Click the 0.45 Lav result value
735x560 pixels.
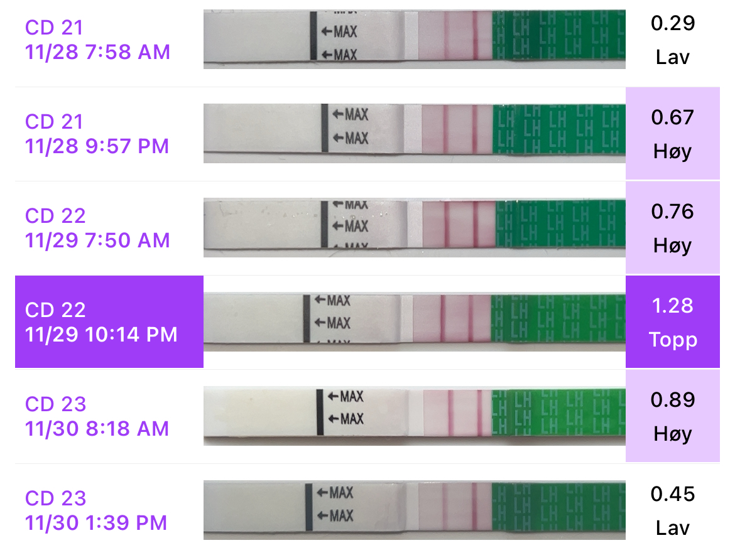(x=672, y=511)
